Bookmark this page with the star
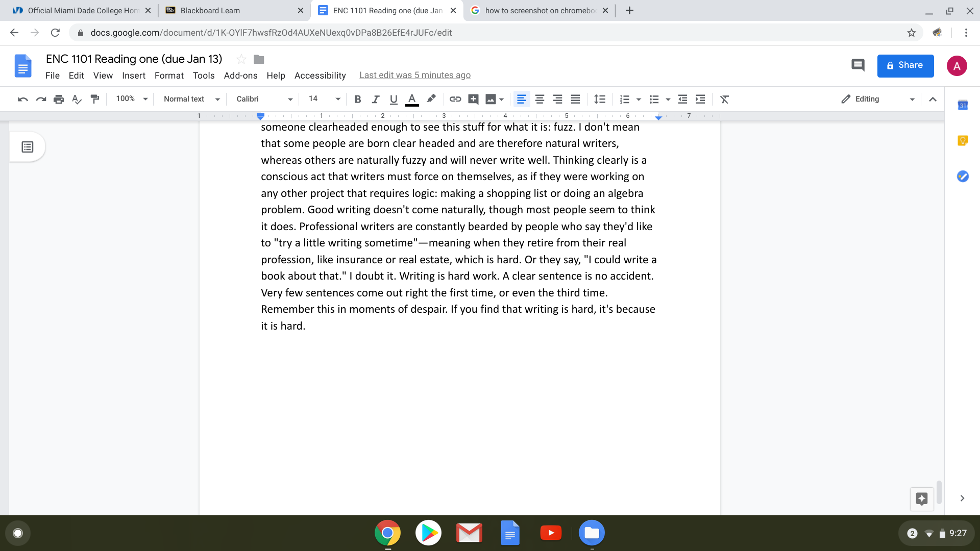 (x=912, y=33)
